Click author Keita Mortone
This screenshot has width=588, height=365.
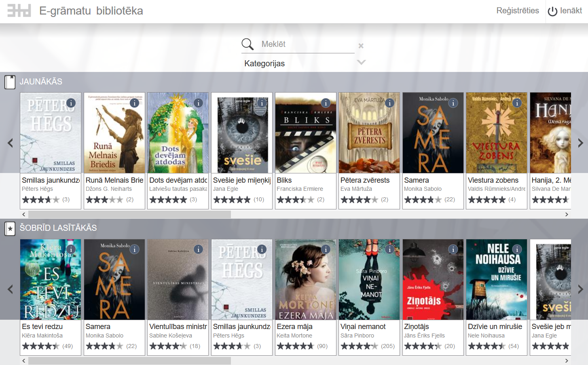click(x=294, y=335)
